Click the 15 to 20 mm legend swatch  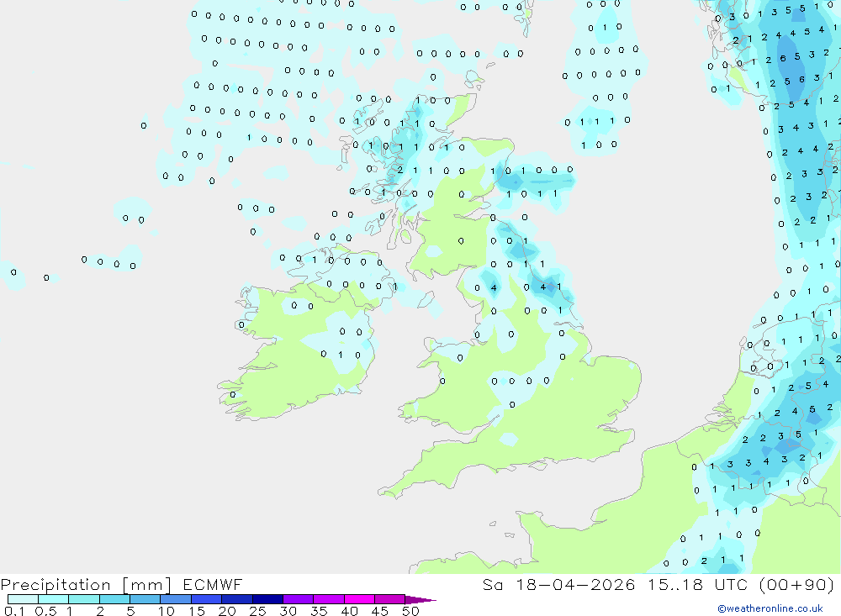tap(207, 599)
